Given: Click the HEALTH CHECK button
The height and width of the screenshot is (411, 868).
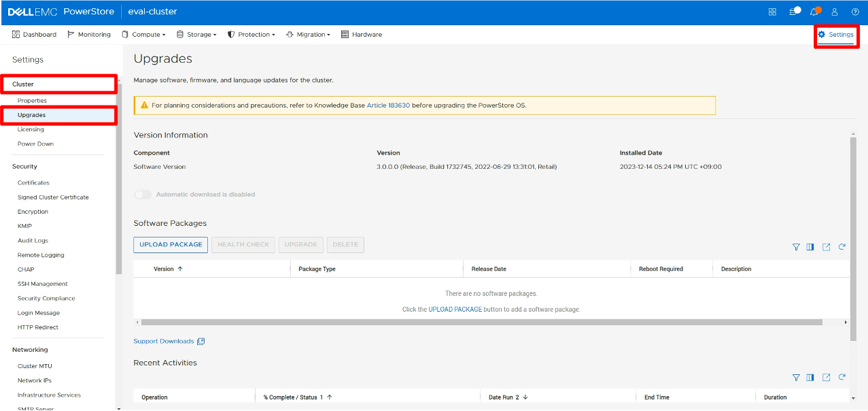Looking at the screenshot, I should point(243,245).
